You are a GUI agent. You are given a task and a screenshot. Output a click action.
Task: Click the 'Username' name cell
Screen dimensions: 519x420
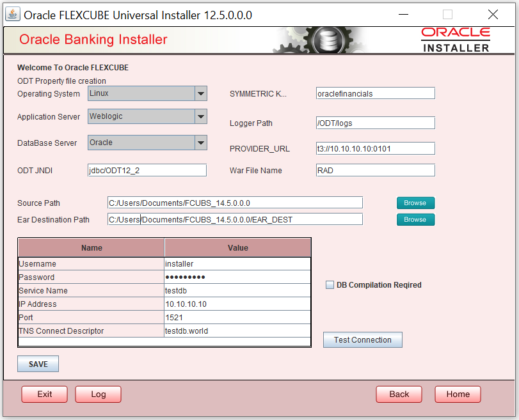click(x=91, y=264)
